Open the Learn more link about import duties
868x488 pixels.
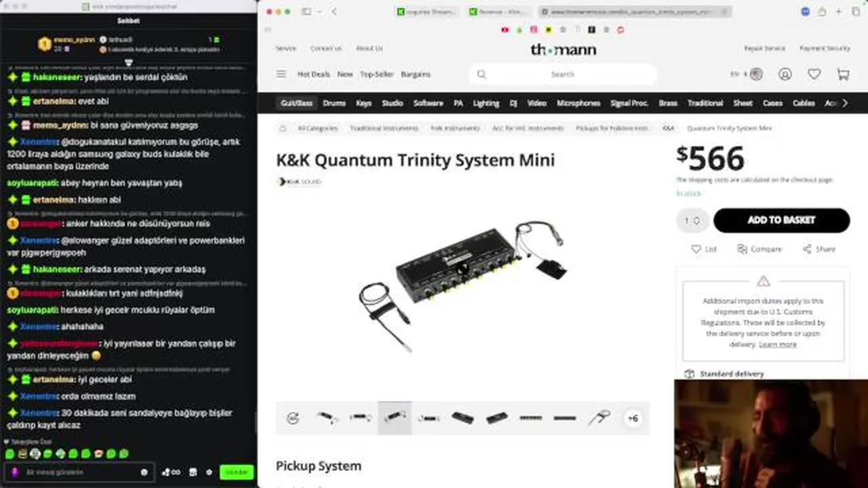pos(778,344)
